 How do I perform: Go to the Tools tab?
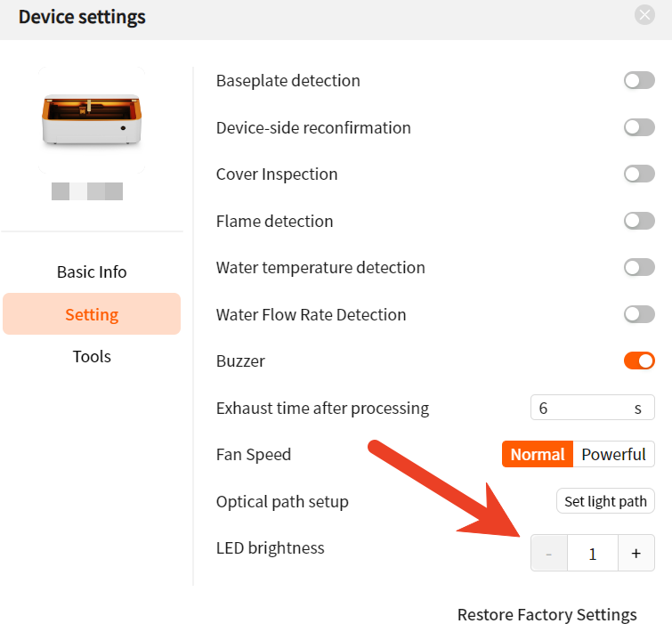92,357
